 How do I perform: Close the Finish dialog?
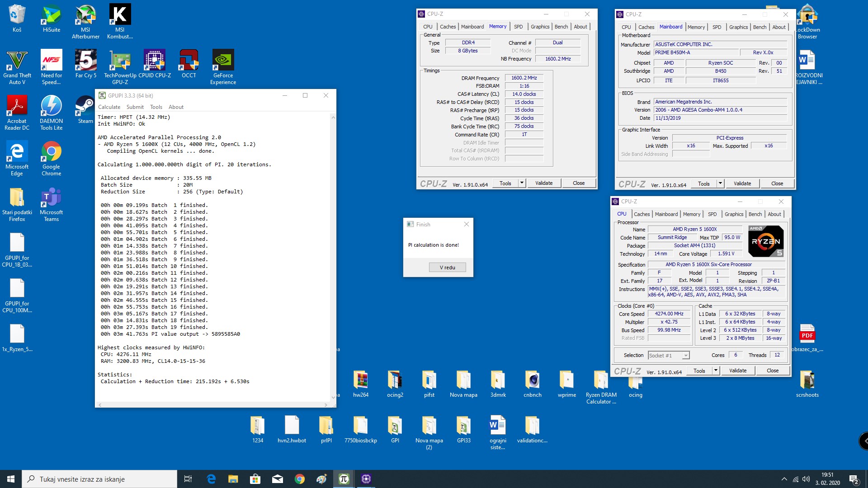[467, 224]
